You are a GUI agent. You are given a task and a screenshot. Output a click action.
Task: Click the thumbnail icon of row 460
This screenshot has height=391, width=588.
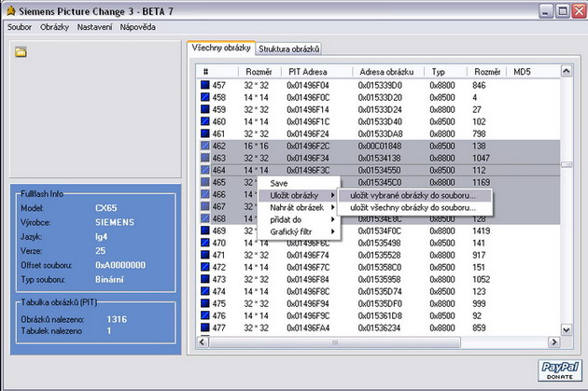coord(205,121)
